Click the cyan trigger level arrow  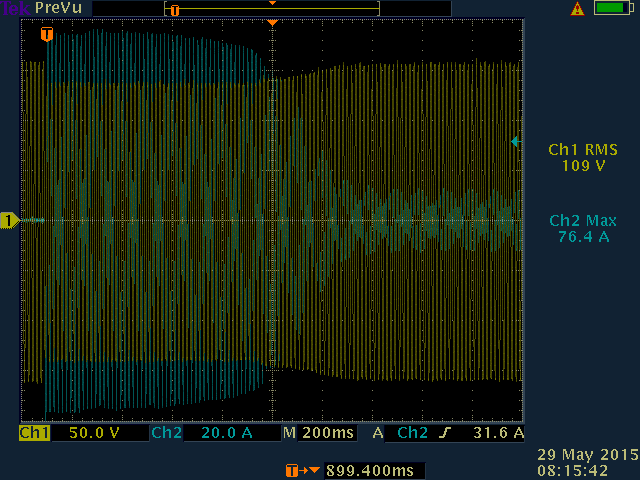516,142
